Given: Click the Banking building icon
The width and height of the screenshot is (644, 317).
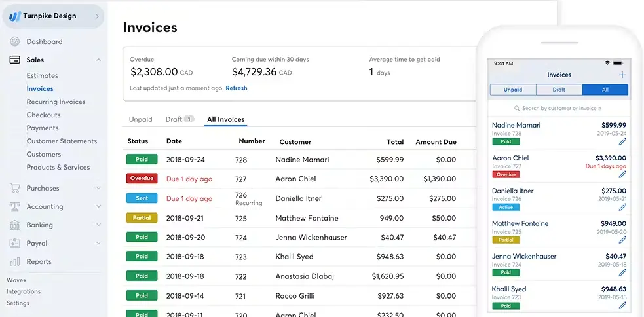Looking at the screenshot, I should pyautogui.click(x=15, y=225).
